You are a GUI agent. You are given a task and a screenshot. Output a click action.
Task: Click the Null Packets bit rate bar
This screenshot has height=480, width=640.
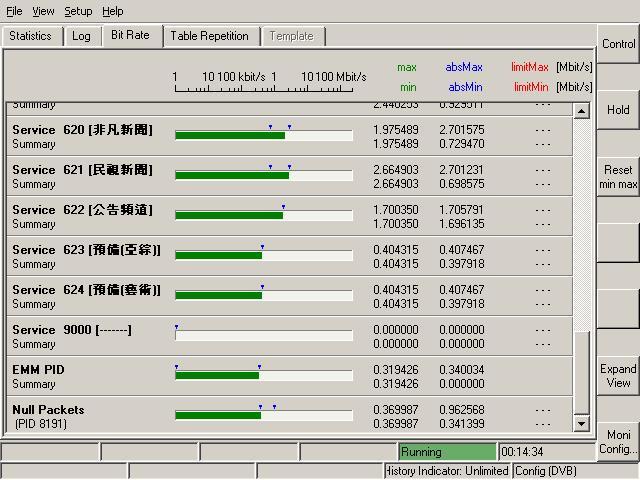tap(218, 415)
